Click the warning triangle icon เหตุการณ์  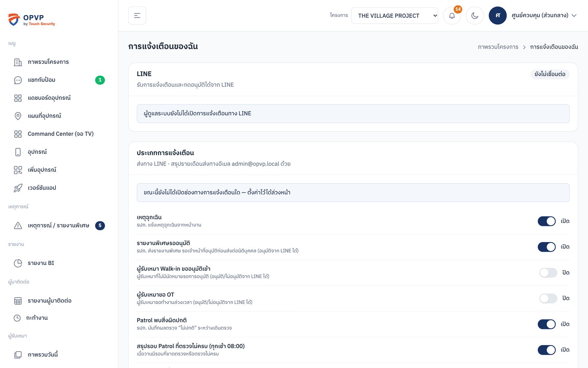click(18, 226)
